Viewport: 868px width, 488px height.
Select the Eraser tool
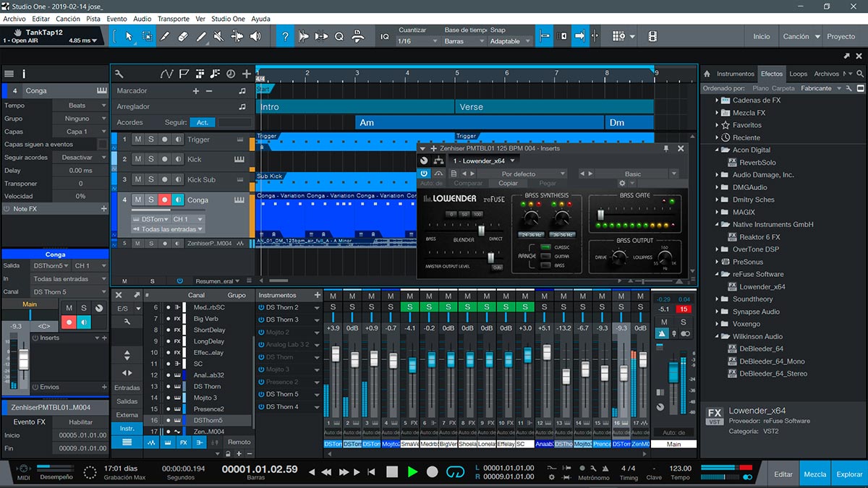[183, 36]
